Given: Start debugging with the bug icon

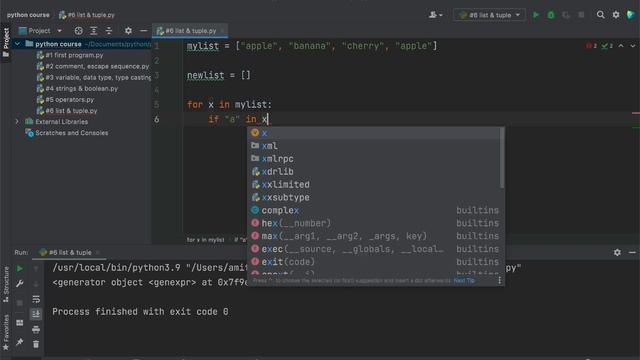Looking at the screenshot, I should [551, 15].
